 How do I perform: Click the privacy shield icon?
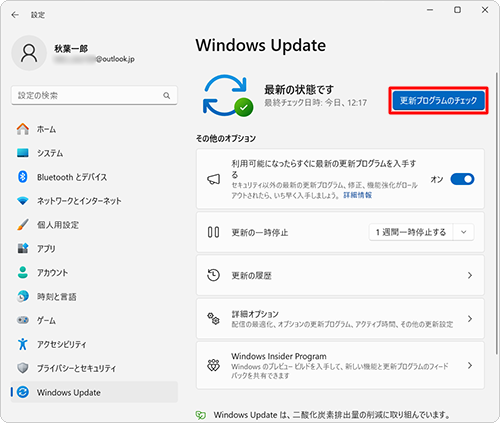(x=23, y=368)
